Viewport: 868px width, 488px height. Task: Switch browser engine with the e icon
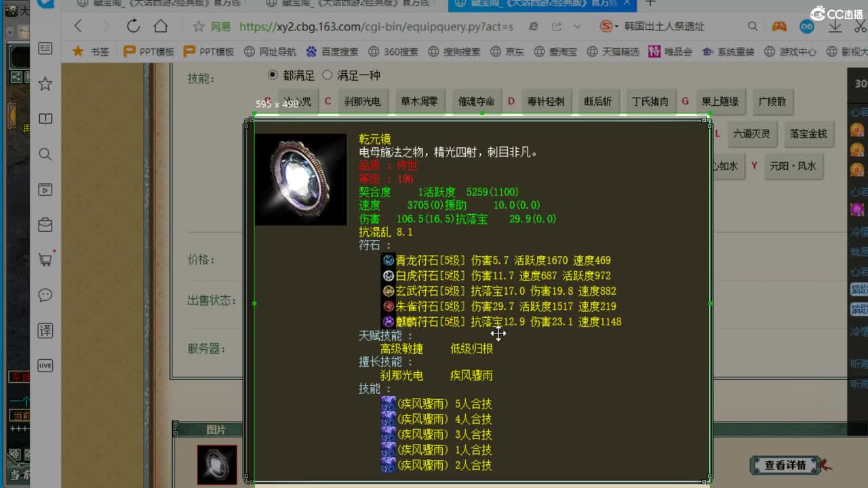point(534,26)
